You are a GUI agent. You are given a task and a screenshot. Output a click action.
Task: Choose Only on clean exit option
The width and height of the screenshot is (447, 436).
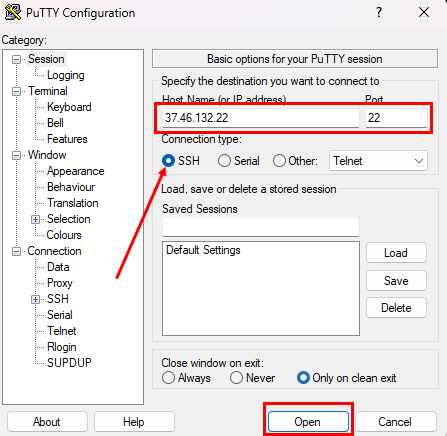tap(303, 378)
